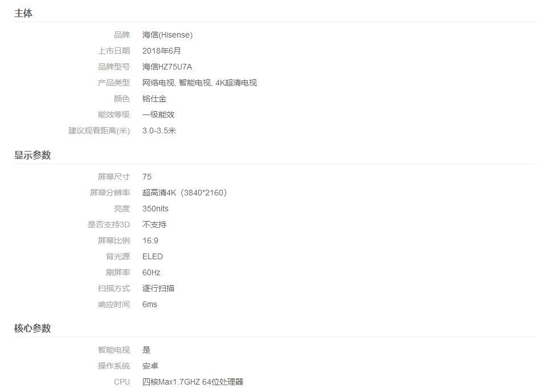Image resolution: width=548 pixels, height=392 pixels.
Task: Click the '扫描方式' label
Action: [114, 288]
